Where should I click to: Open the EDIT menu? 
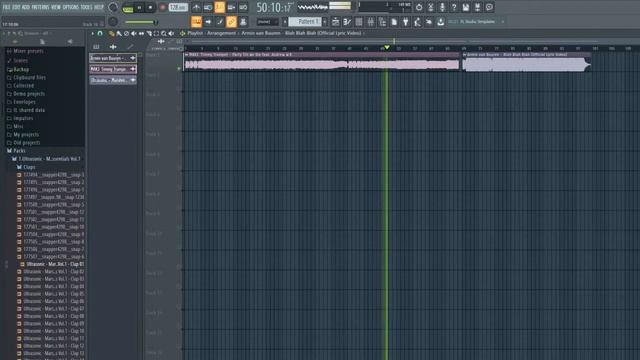pyautogui.click(x=16, y=7)
